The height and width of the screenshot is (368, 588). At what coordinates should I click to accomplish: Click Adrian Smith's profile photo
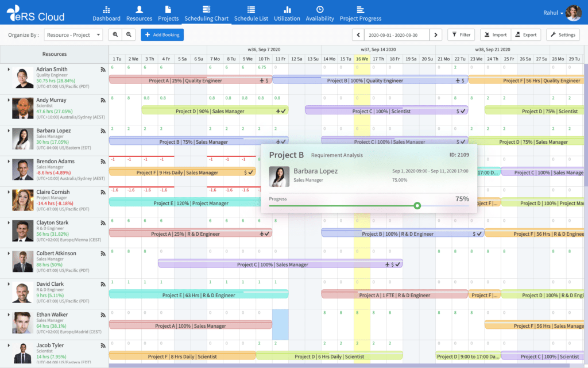tap(23, 78)
